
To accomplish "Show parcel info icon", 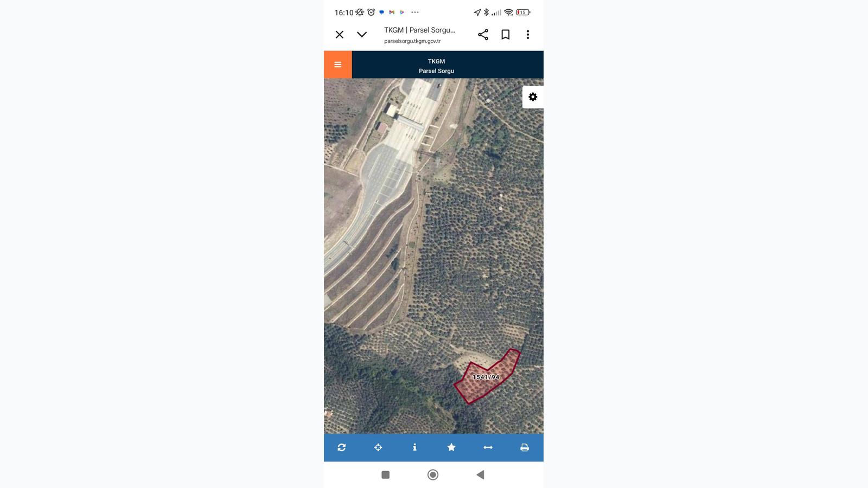I will point(414,447).
